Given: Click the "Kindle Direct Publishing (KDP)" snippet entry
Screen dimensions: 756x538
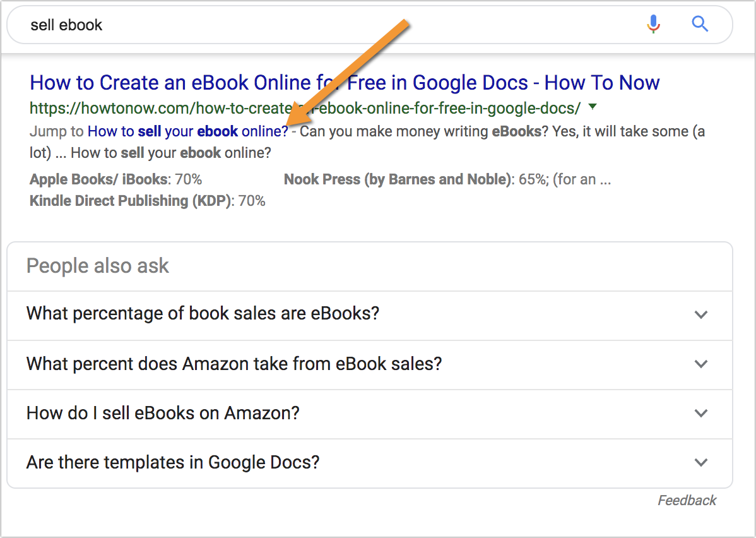Looking at the screenshot, I should (131, 201).
